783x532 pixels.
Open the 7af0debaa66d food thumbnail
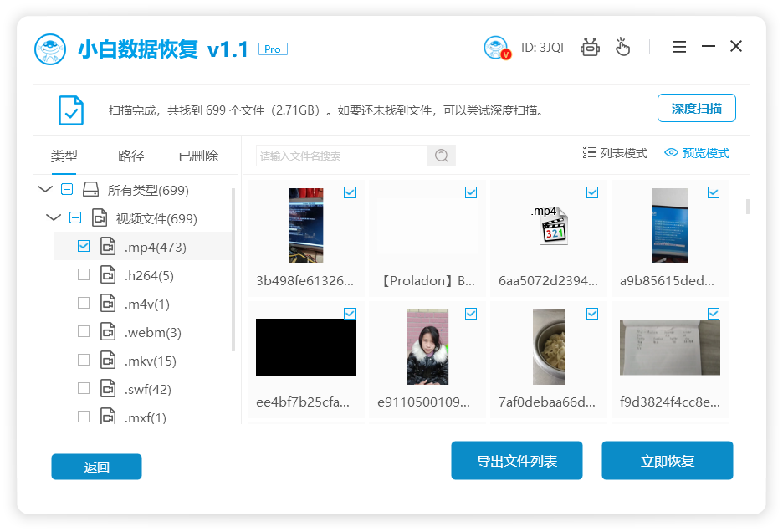(549, 347)
